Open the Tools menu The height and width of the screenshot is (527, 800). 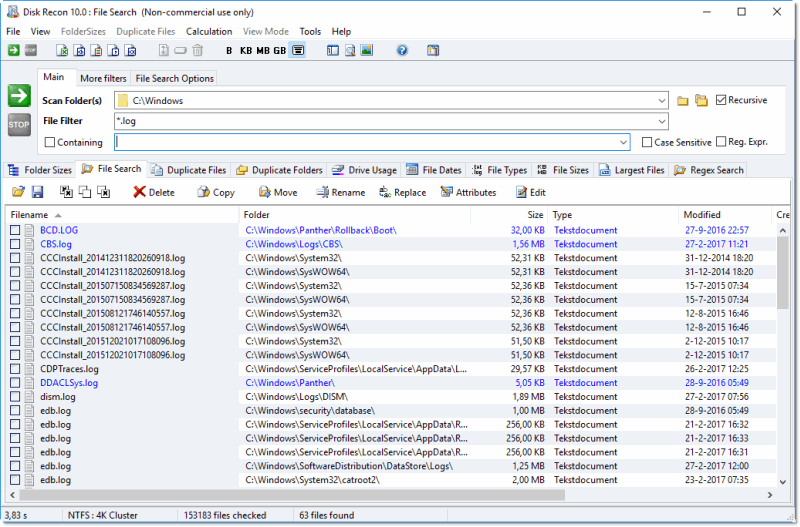310,32
